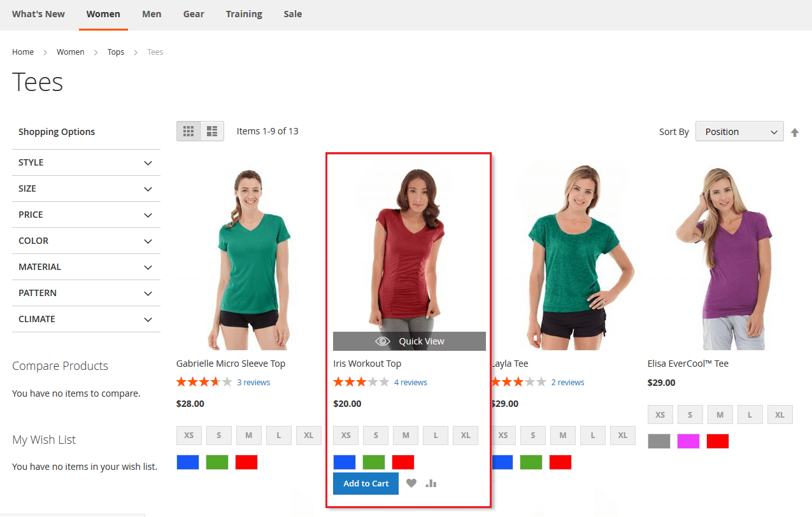This screenshot has height=517, width=812.
Task: Select size XL for Iris Workout Top
Action: tap(466, 436)
